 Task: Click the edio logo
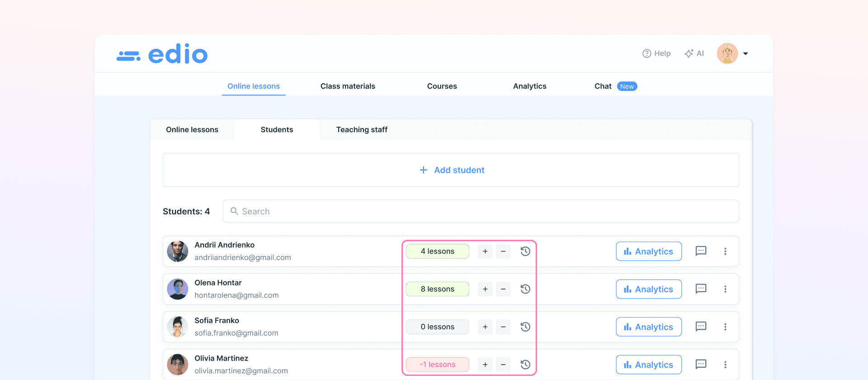(x=162, y=54)
